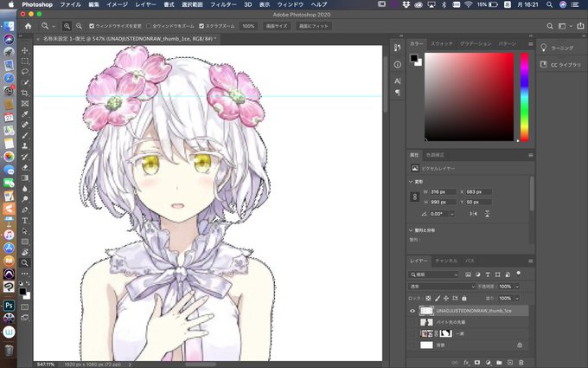Viewport: 588px width, 368px height.
Task: Click the foreground color swatch in Color panel
Action: pos(413,58)
